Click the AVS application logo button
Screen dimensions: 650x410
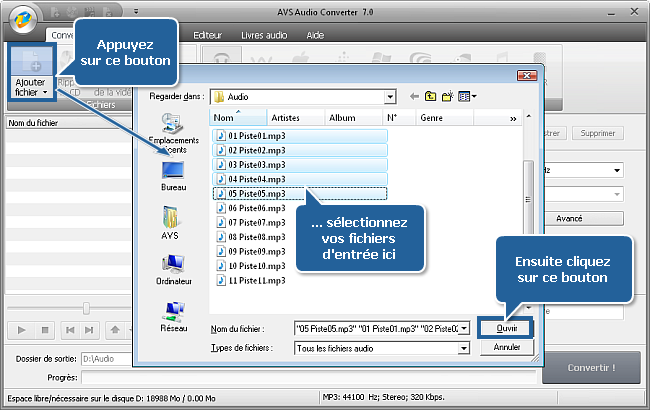tap(23, 19)
